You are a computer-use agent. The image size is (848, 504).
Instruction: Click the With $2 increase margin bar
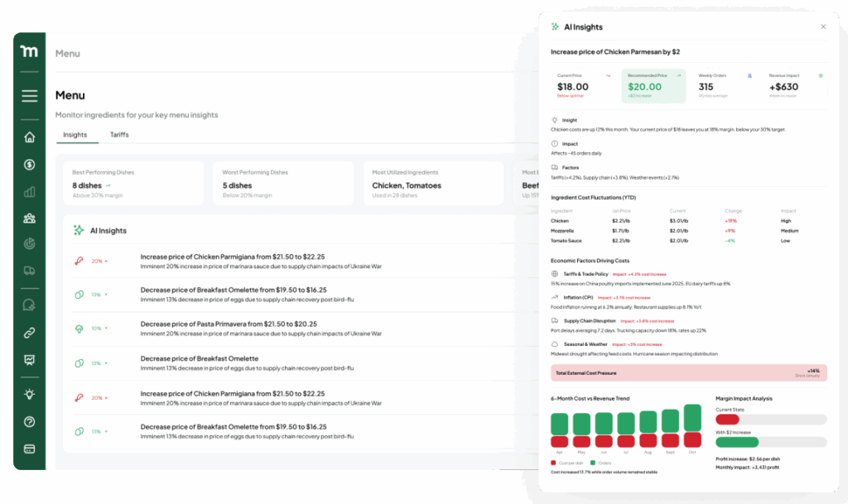point(771,442)
